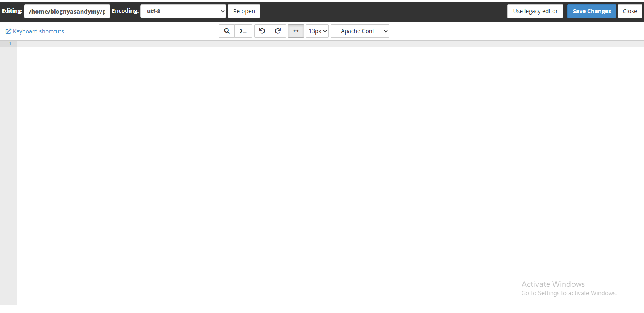Screen dimensions: 644x313
Task: Place cursor in editor line 1
Action: click(330, 44)
